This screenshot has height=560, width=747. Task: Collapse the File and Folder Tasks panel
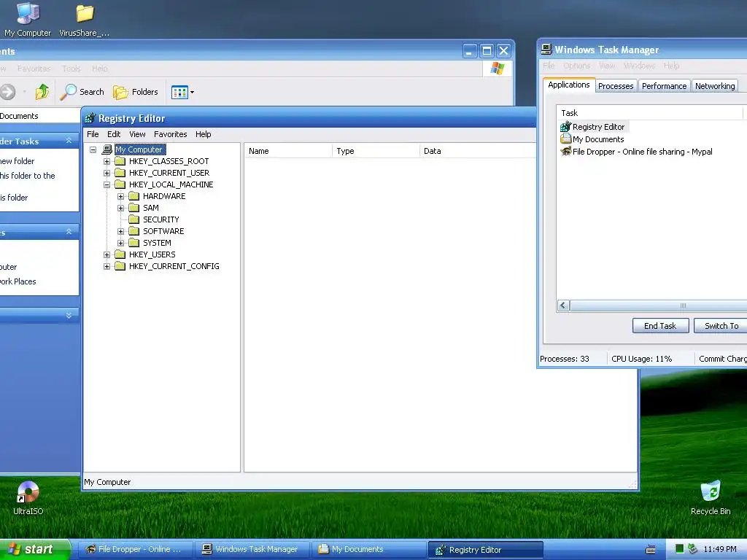coord(69,141)
